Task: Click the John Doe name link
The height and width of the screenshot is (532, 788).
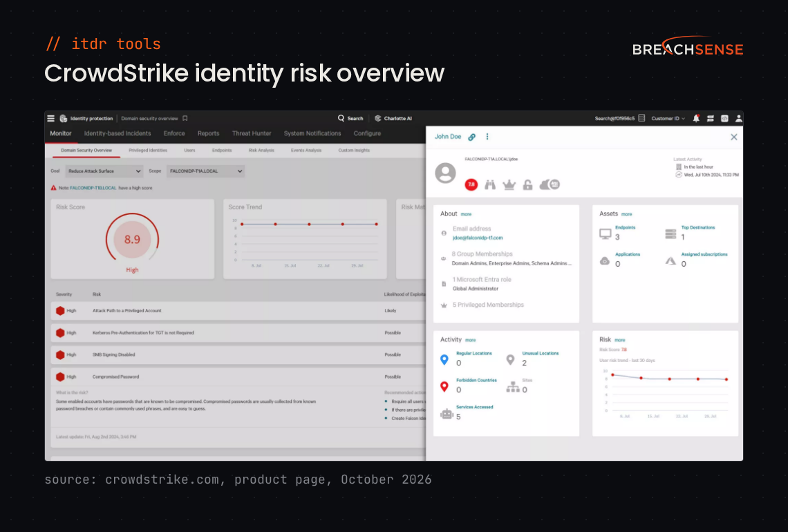Action: pyautogui.click(x=448, y=137)
